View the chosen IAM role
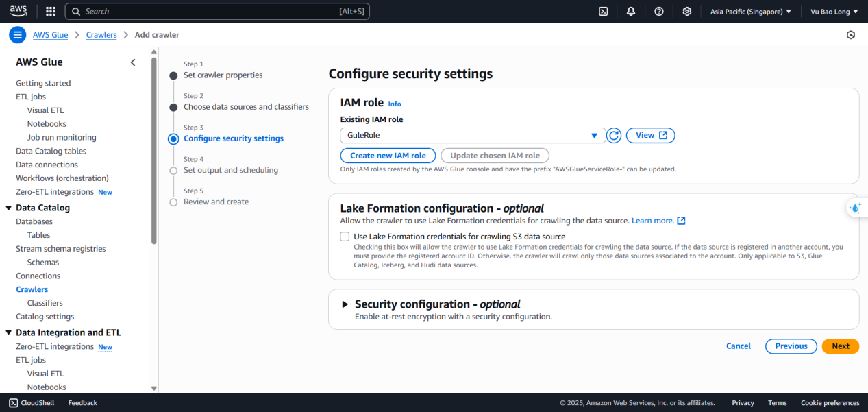 [651, 136]
